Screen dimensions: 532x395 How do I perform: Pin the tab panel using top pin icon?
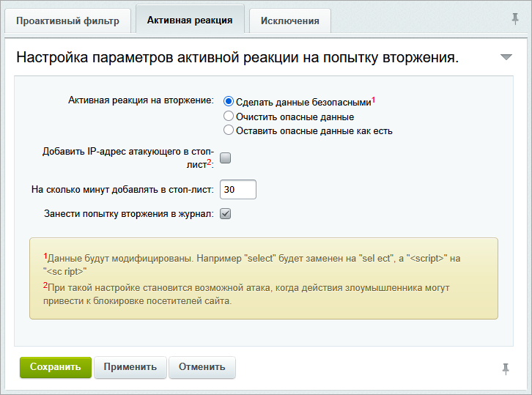pyautogui.click(x=515, y=19)
